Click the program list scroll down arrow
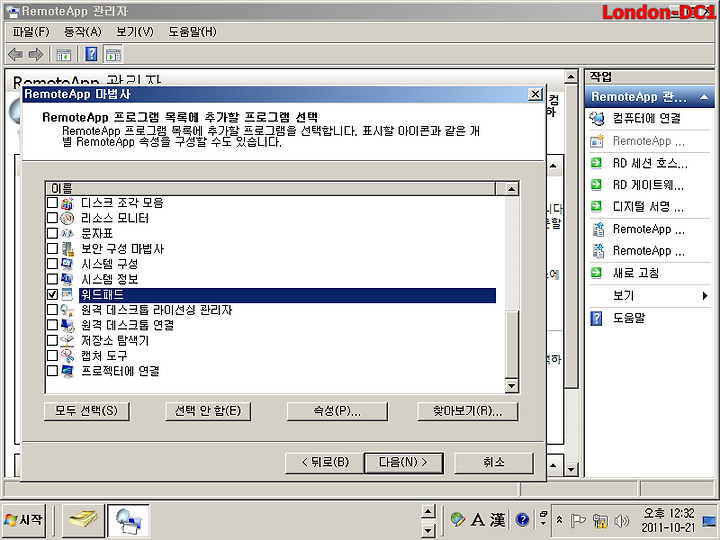This screenshot has height=540, width=720. point(512,386)
